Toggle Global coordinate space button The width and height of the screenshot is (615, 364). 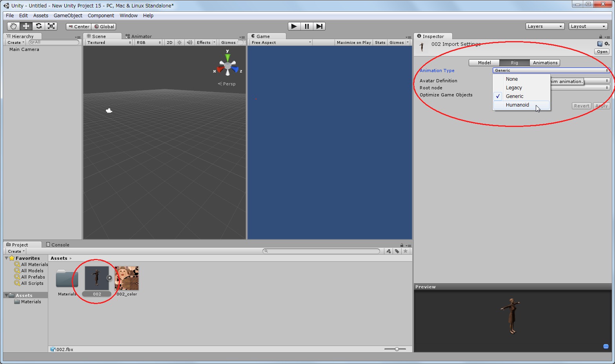point(104,27)
